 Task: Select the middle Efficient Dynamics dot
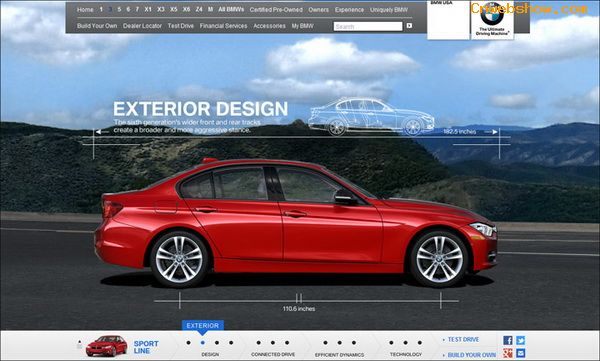coord(339,343)
